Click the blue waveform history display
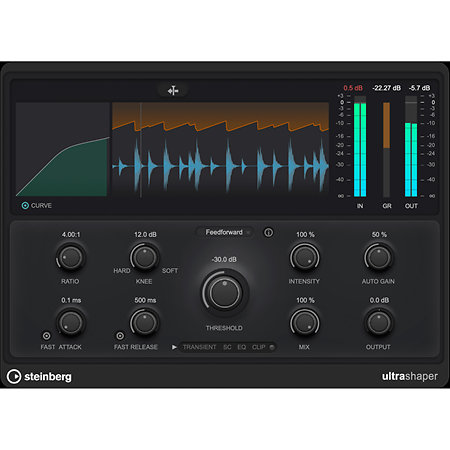Viewport: 450px width, 450px height. click(x=220, y=150)
